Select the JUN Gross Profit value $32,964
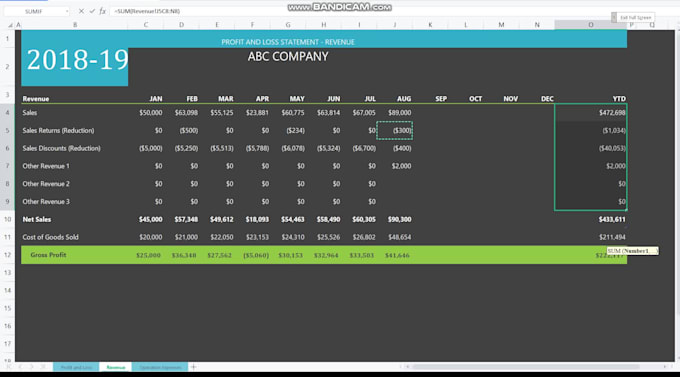The image size is (680, 377). coord(326,255)
